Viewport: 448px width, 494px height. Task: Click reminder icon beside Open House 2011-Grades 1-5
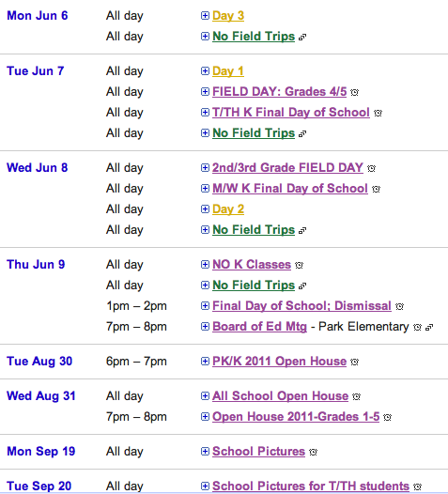point(387,417)
